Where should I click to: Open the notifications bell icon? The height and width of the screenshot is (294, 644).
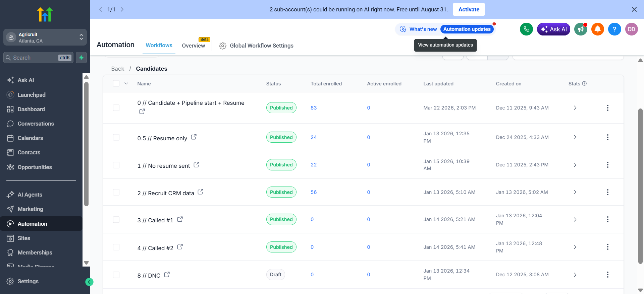[x=597, y=29]
